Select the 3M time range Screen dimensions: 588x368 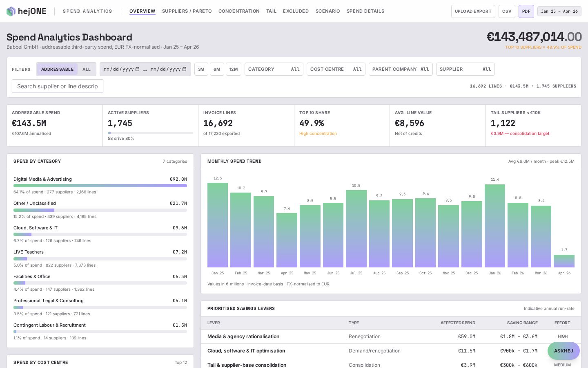pos(201,69)
